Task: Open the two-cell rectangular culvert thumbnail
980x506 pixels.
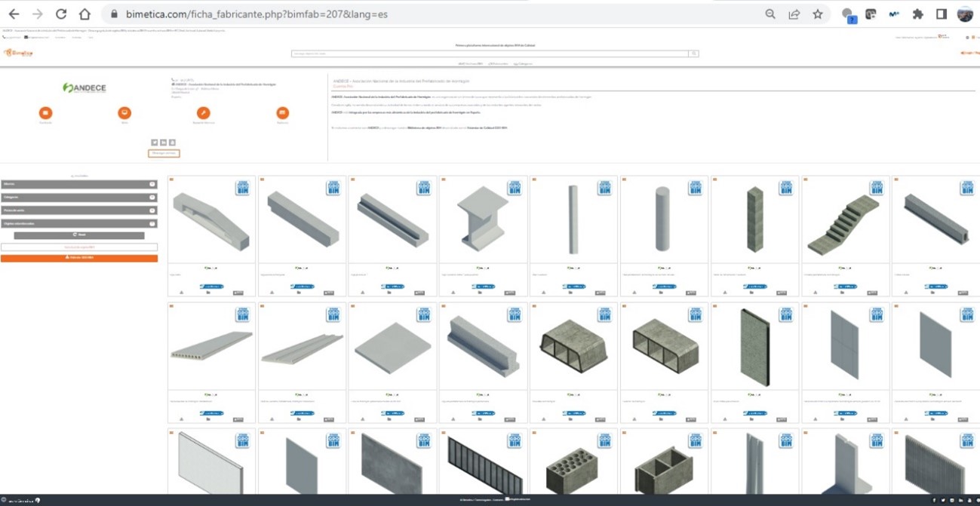Action: click(664, 347)
